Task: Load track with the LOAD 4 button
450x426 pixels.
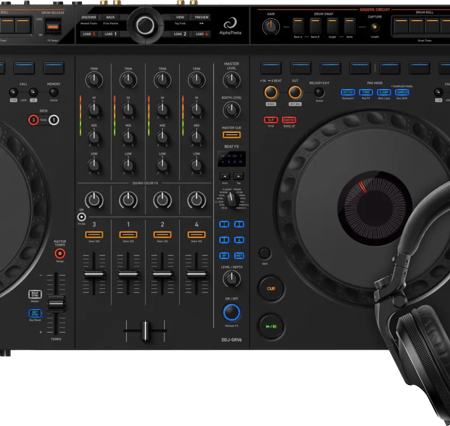Action: coord(201,34)
